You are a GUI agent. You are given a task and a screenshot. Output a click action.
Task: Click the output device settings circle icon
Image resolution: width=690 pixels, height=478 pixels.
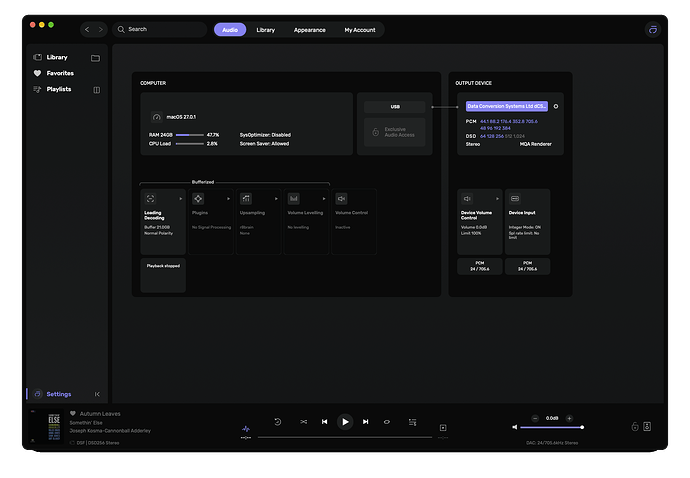click(556, 106)
